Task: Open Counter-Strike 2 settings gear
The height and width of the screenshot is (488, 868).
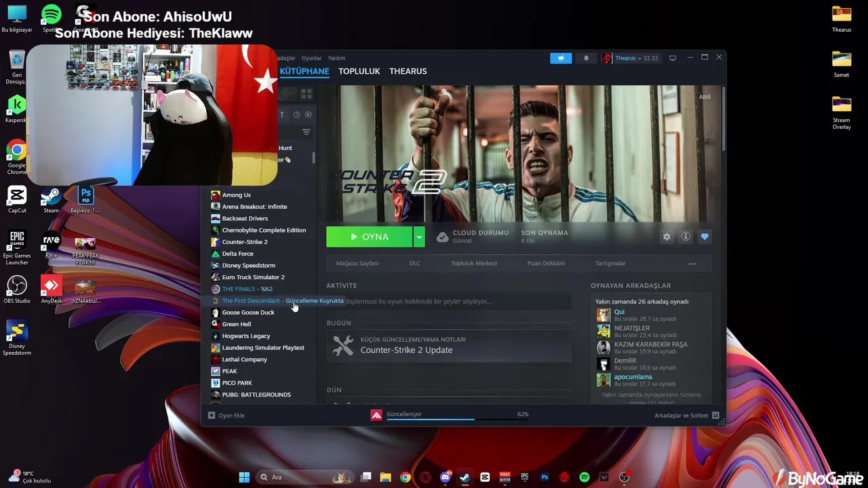Action: click(667, 237)
